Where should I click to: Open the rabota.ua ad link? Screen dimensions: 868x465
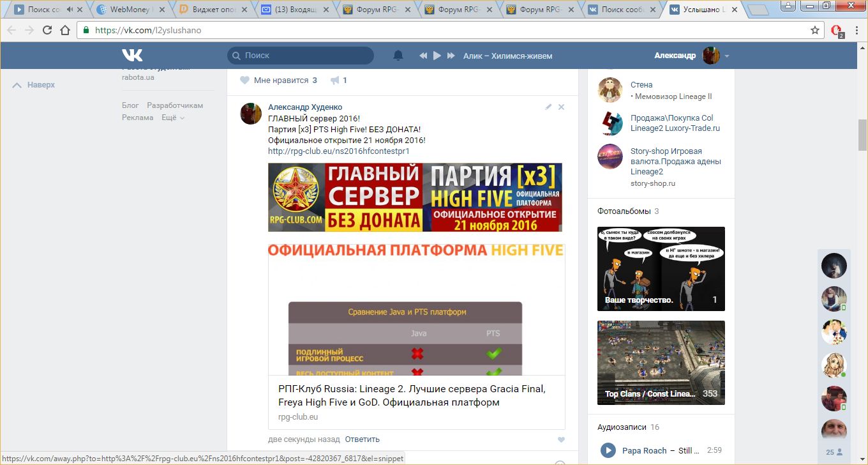[x=138, y=77]
